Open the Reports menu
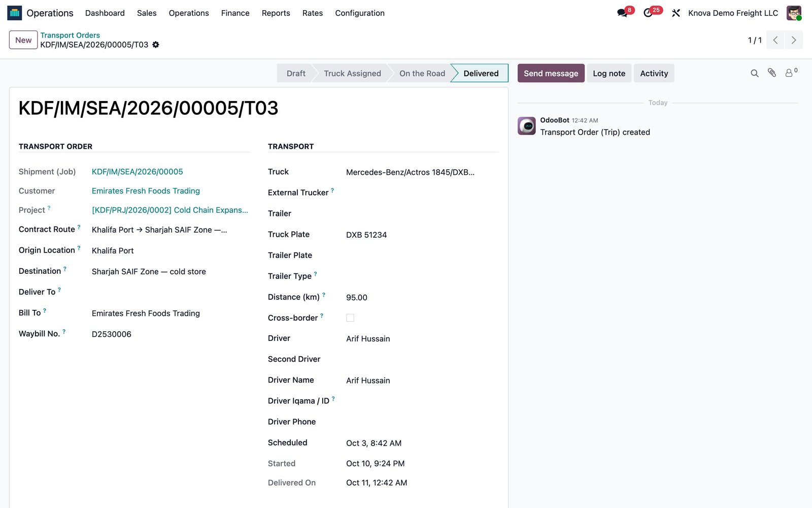812x508 pixels. [276, 13]
